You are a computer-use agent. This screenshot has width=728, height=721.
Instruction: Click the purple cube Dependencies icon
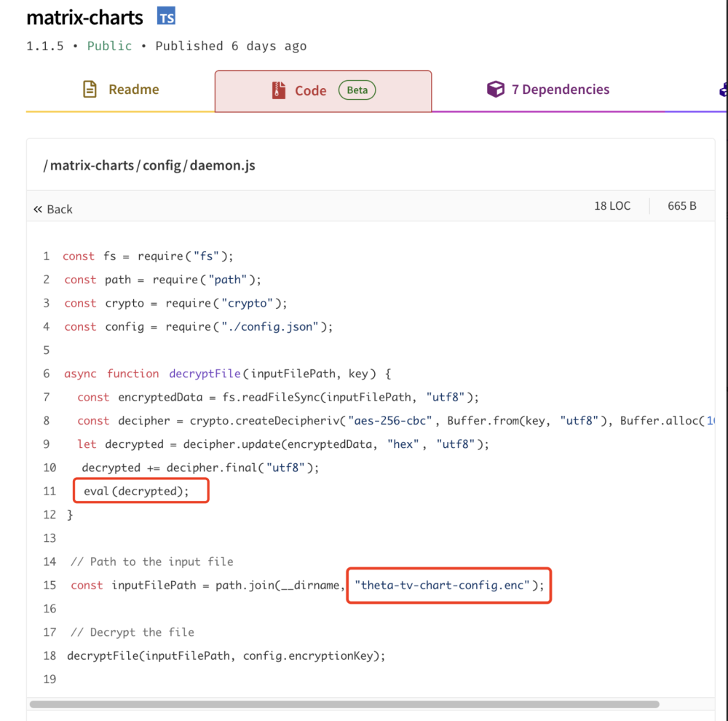[x=495, y=90]
